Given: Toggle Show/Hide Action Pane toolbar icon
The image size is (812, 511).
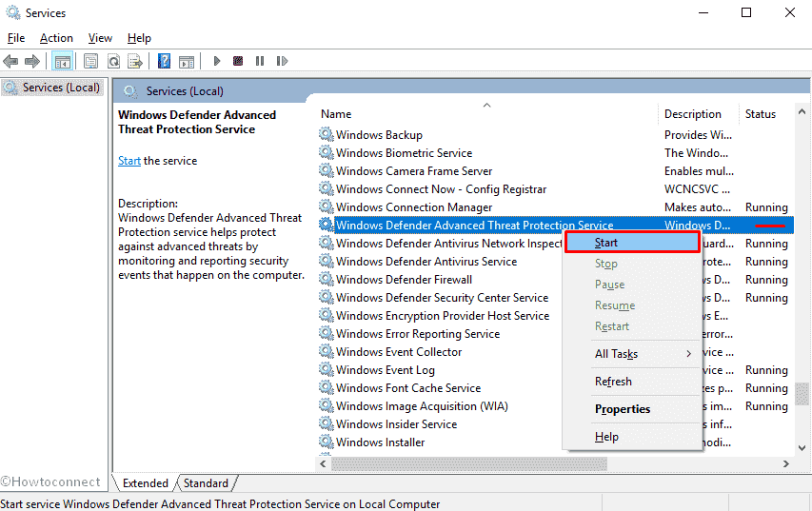Looking at the screenshot, I should point(187,62).
